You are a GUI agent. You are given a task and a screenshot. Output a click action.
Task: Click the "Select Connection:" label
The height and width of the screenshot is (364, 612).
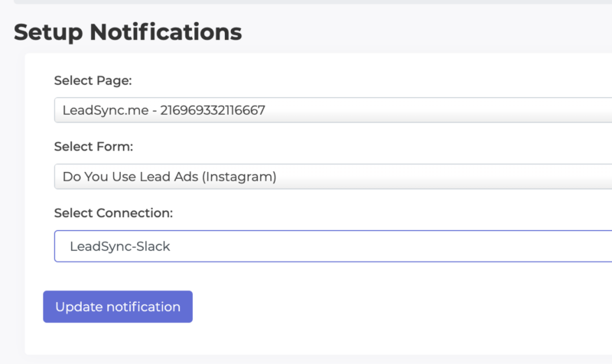pyautogui.click(x=113, y=213)
